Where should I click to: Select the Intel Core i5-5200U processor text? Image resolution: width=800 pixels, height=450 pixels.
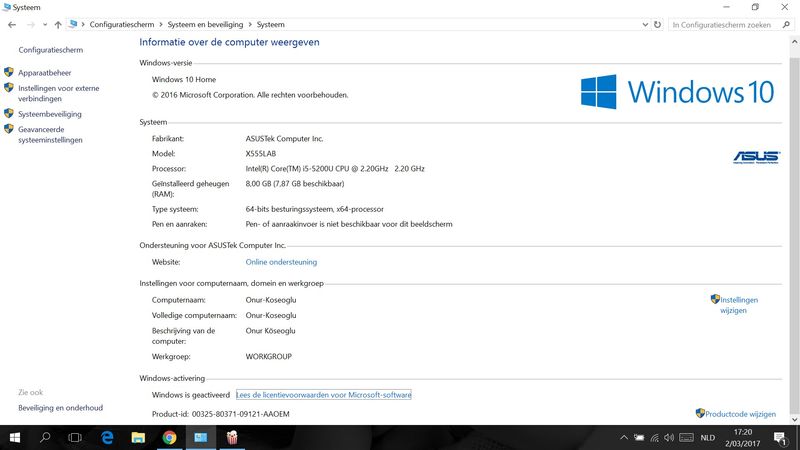335,169
